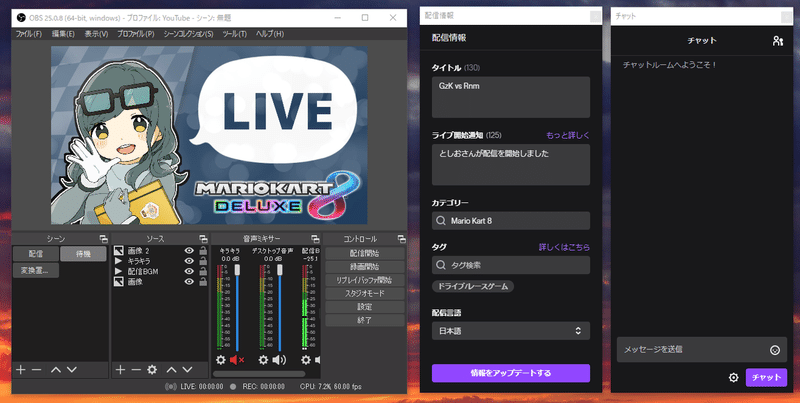Move scene down in シーン panel
The image size is (800, 403).
click(x=71, y=370)
